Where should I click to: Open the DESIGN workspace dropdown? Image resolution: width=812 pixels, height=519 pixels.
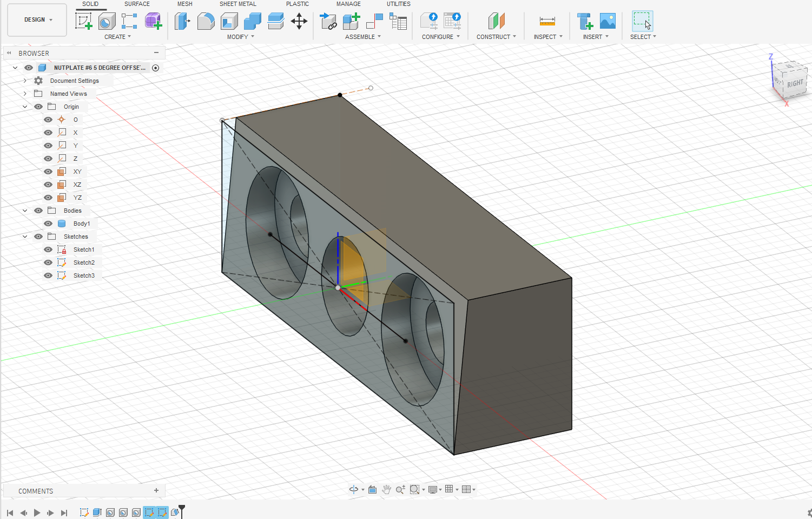point(37,19)
